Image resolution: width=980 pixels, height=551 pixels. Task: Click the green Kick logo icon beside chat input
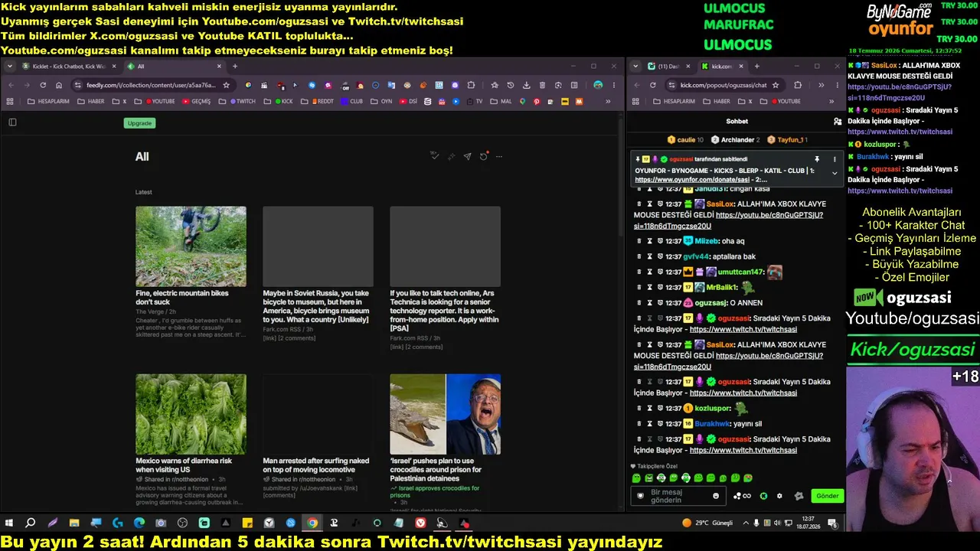click(x=763, y=496)
